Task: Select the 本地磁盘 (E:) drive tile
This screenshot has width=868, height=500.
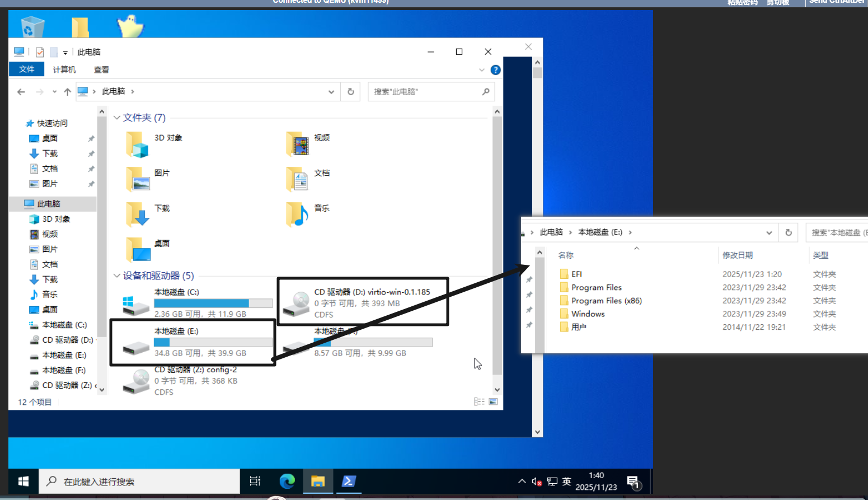Action: (192, 342)
